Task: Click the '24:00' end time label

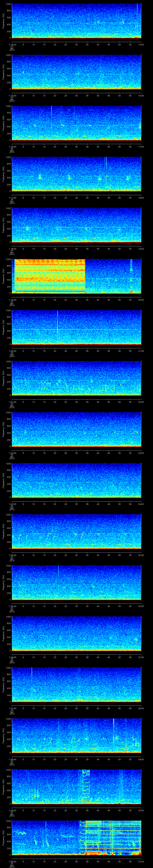Action: coord(141,504)
